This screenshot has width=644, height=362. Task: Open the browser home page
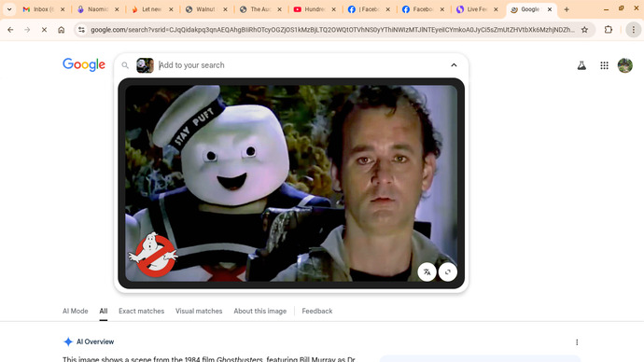pos(62,30)
